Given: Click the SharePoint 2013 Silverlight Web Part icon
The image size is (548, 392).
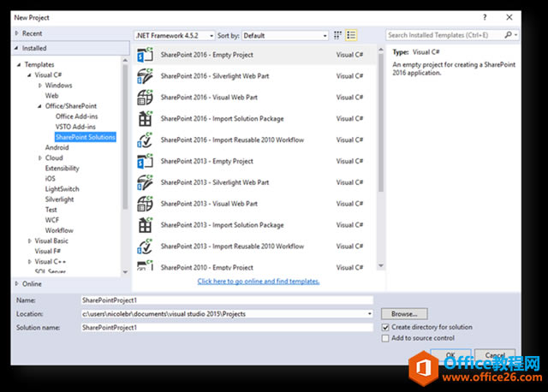Looking at the screenshot, I should (x=145, y=182).
